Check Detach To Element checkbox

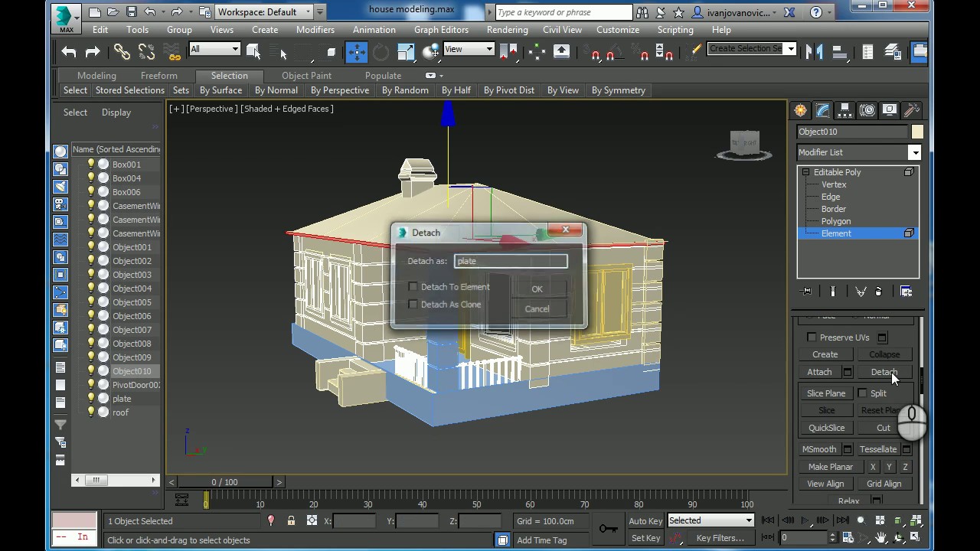[x=413, y=287]
